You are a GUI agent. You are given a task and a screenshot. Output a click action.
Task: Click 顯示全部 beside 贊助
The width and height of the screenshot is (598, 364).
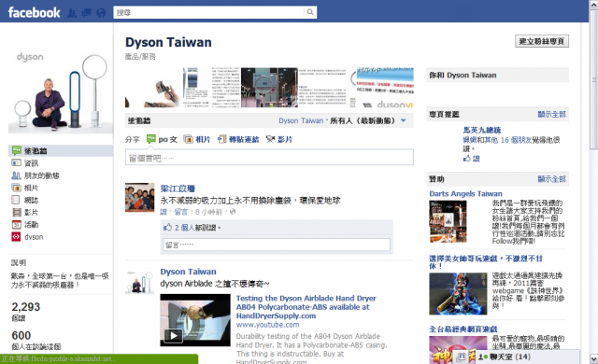pyautogui.click(x=551, y=179)
